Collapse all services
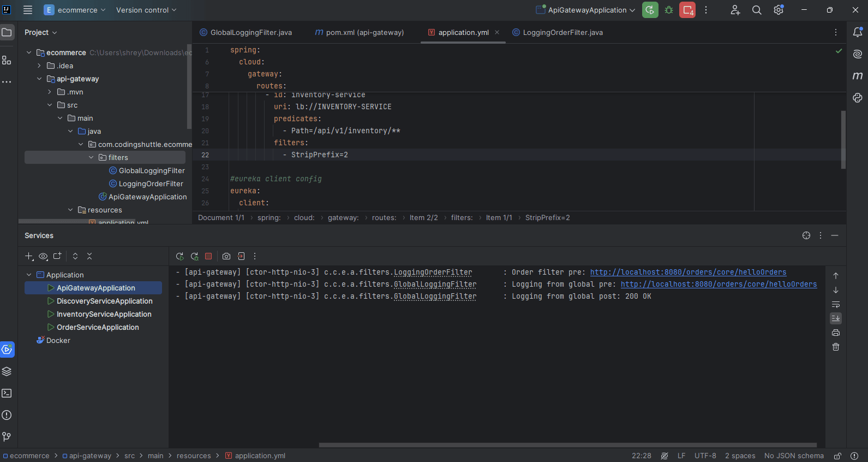Image resolution: width=868 pixels, height=462 pixels. (89, 256)
